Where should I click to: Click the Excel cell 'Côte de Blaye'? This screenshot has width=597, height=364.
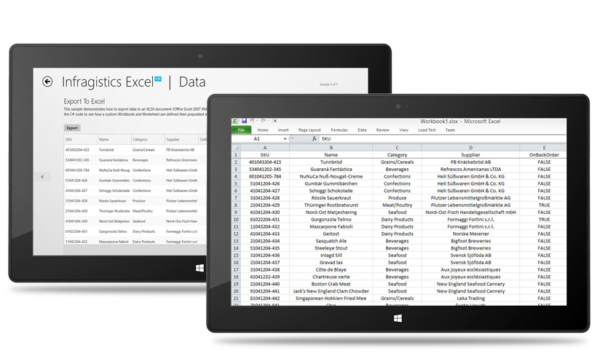tap(331, 269)
